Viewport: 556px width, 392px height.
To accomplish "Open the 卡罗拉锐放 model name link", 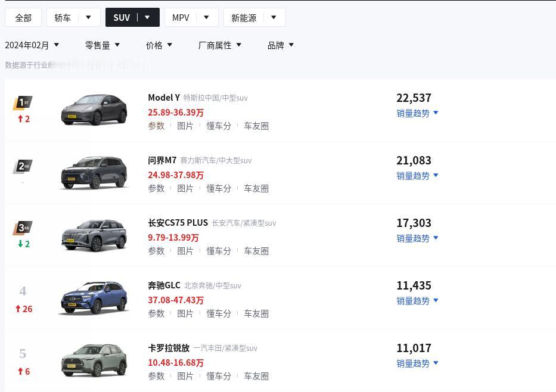I will (x=169, y=348).
